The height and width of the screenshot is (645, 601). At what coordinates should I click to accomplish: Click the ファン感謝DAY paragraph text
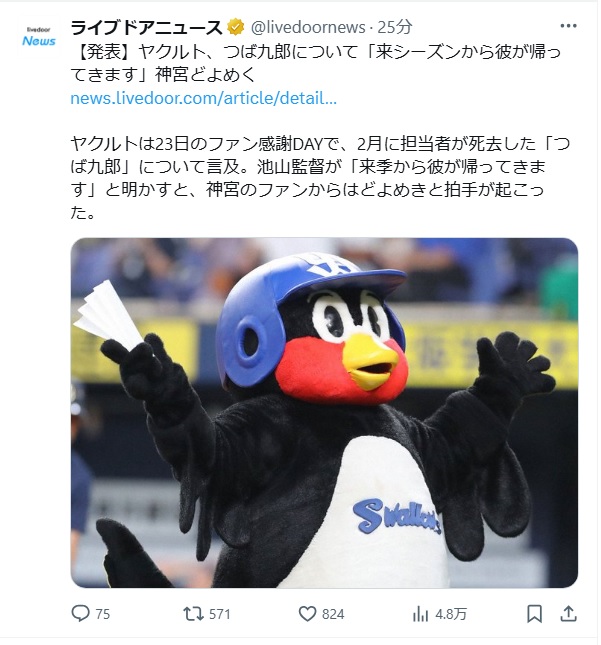[320, 178]
